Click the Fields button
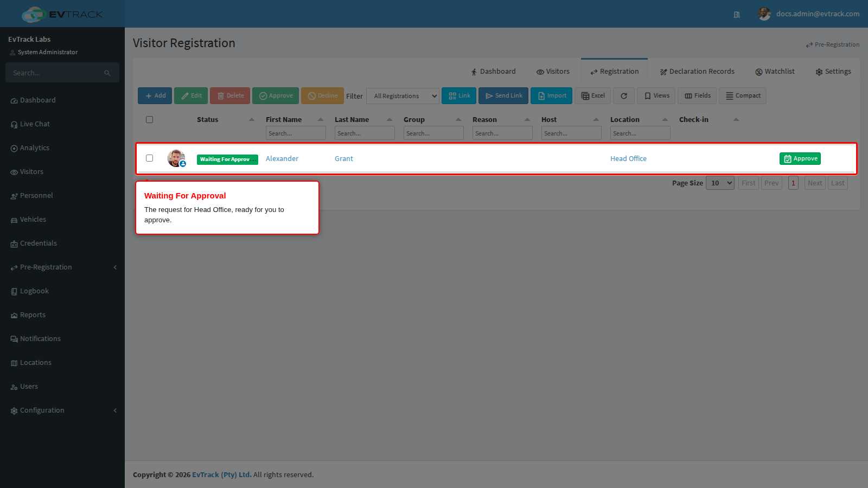The width and height of the screenshot is (868, 488). (697, 96)
